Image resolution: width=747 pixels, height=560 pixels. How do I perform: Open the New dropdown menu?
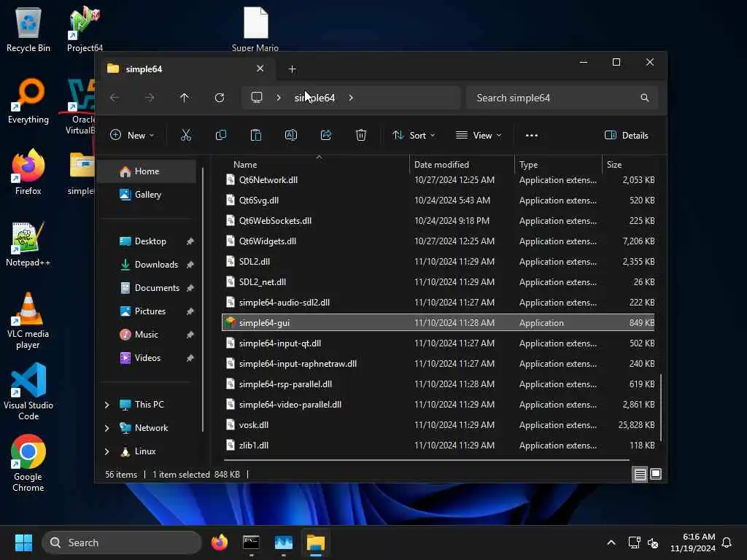(132, 135)
